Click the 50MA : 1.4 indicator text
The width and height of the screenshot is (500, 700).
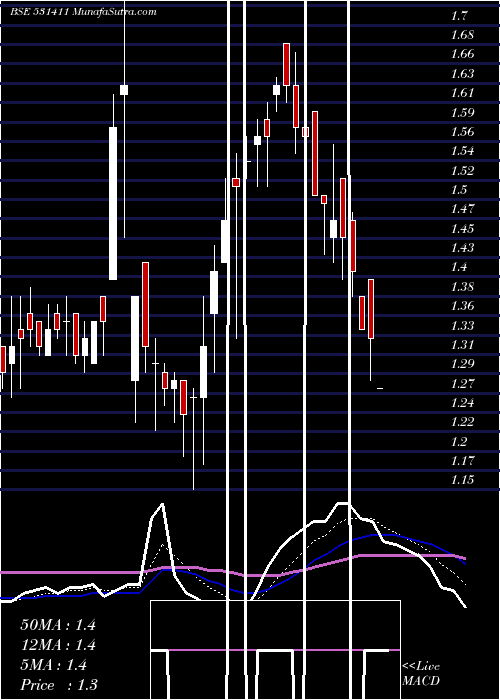point(58,625)
